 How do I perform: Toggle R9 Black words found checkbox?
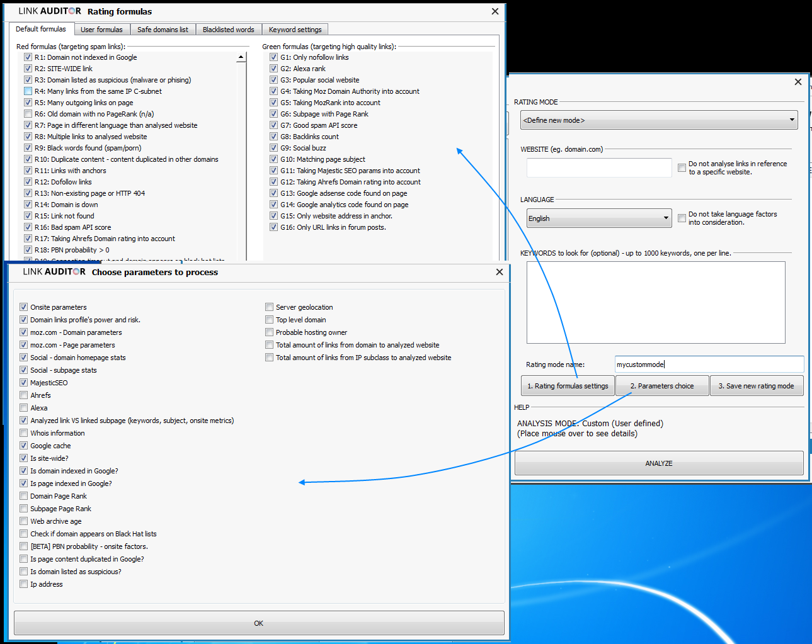coord(28,148)
